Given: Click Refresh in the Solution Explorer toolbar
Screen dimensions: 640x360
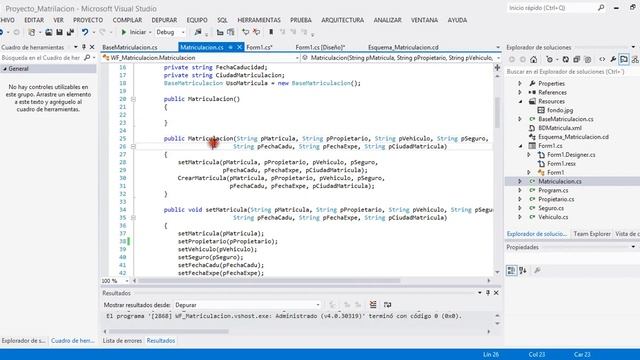Looking at the screenshot, I should (565, 60).
